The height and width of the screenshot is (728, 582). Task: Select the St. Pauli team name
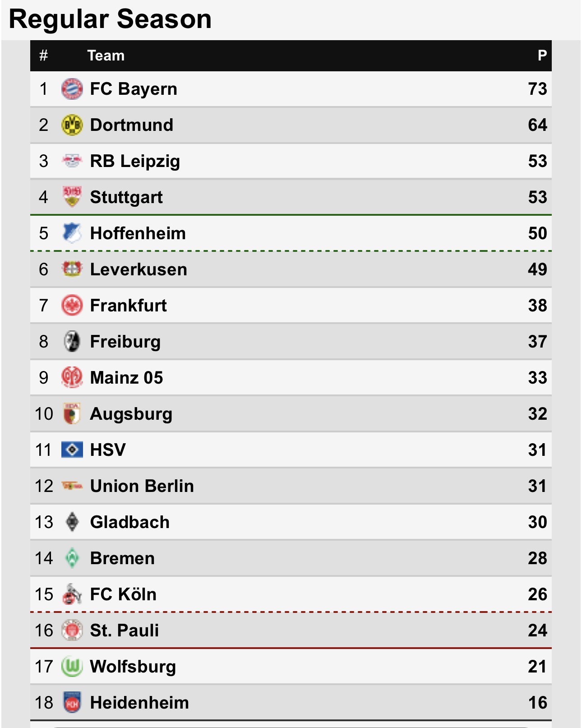pyautogui.click(x=124, y=631)
